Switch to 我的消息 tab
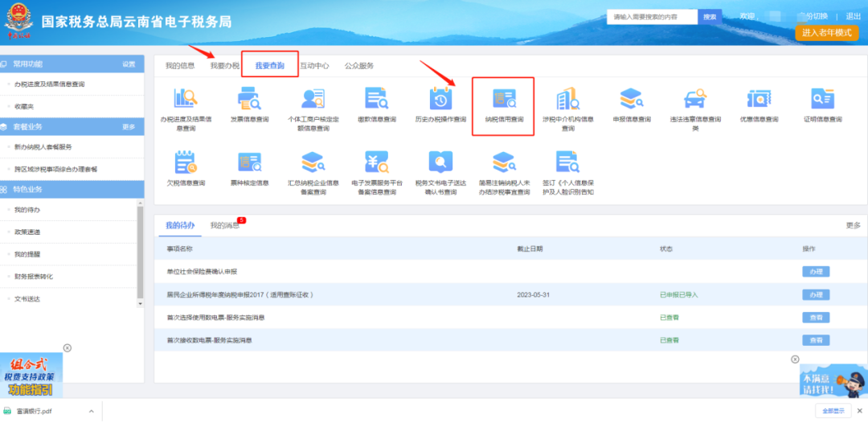868x423 pixels. click(224, 225)
